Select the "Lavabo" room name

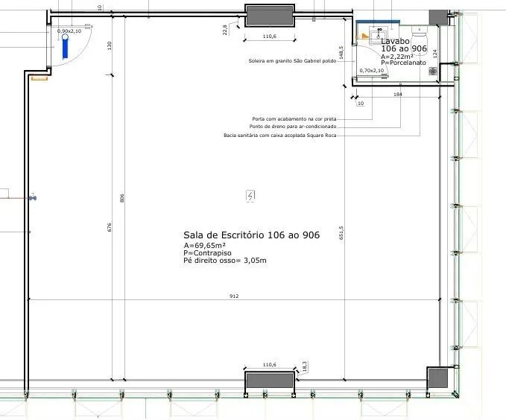tap(395, 41)
